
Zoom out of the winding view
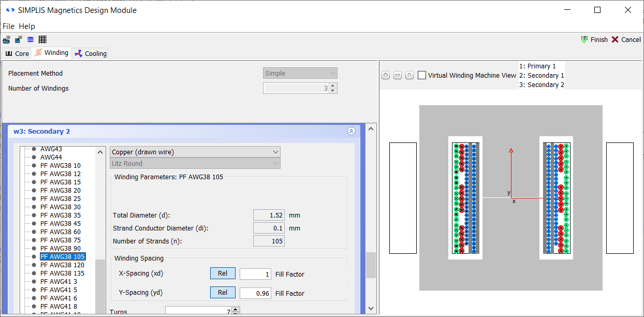(398, 76)
